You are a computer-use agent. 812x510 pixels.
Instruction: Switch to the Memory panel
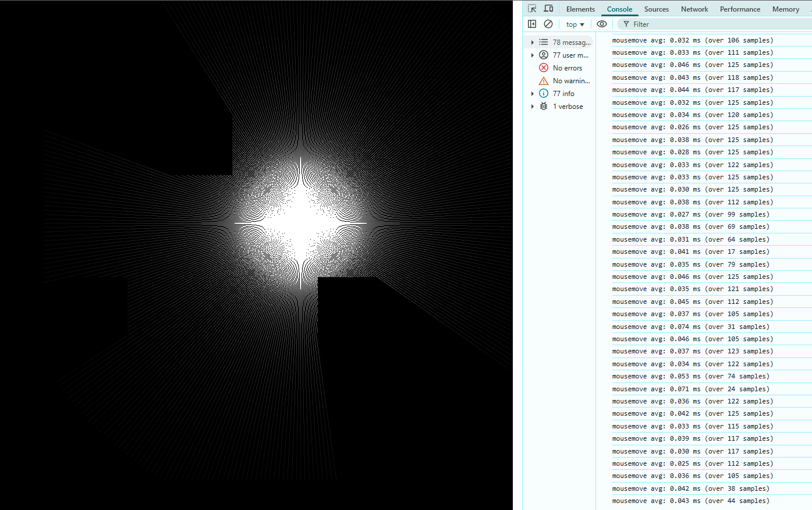click(785, 9)
